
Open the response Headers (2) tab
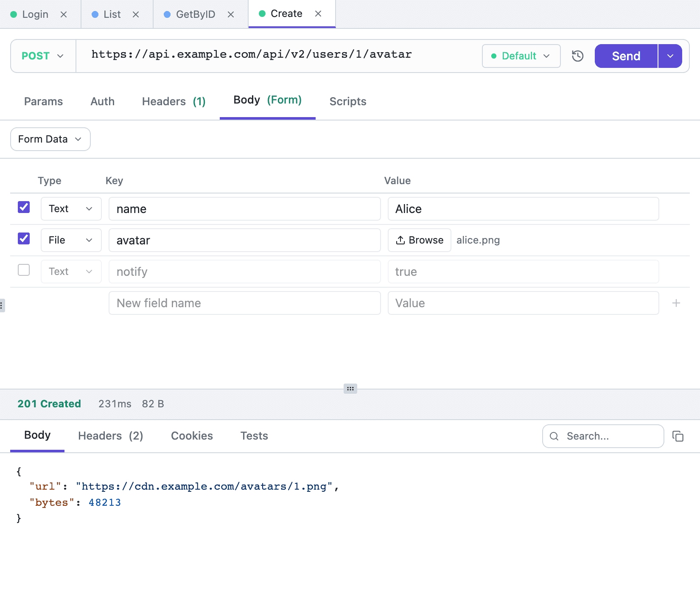point(110,436)
